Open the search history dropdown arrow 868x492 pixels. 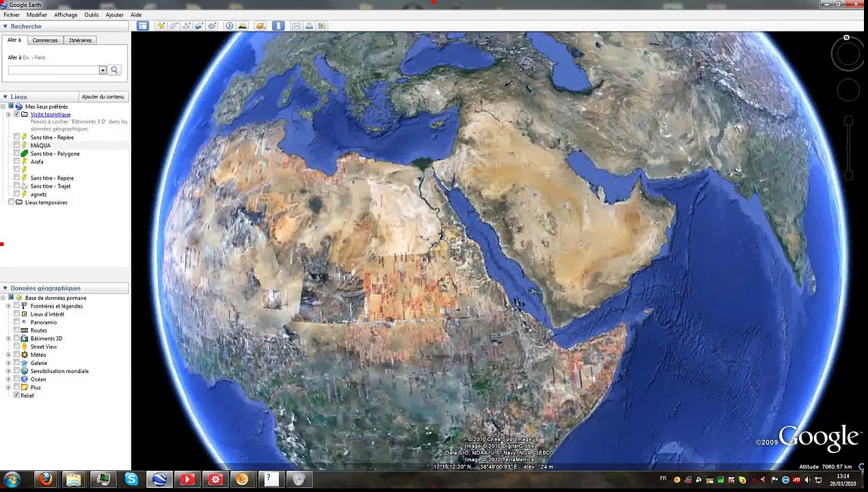[103, 70]
